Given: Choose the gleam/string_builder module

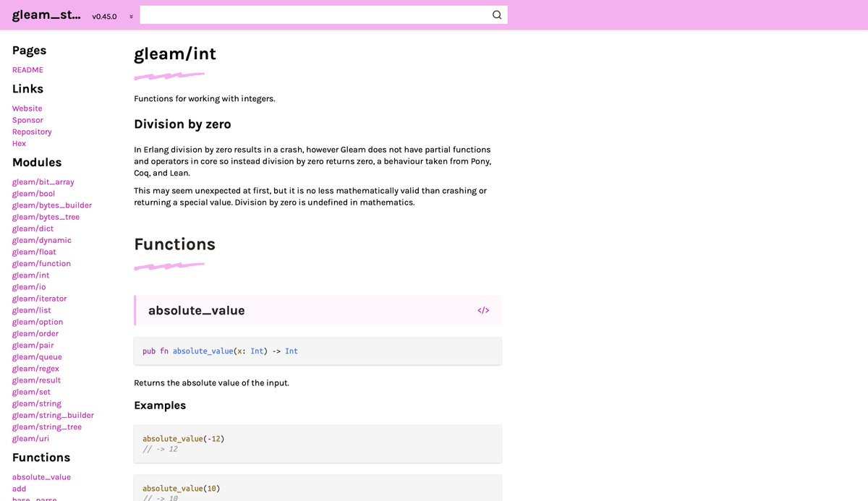Looking at the screenshot, I should point(53,415).
